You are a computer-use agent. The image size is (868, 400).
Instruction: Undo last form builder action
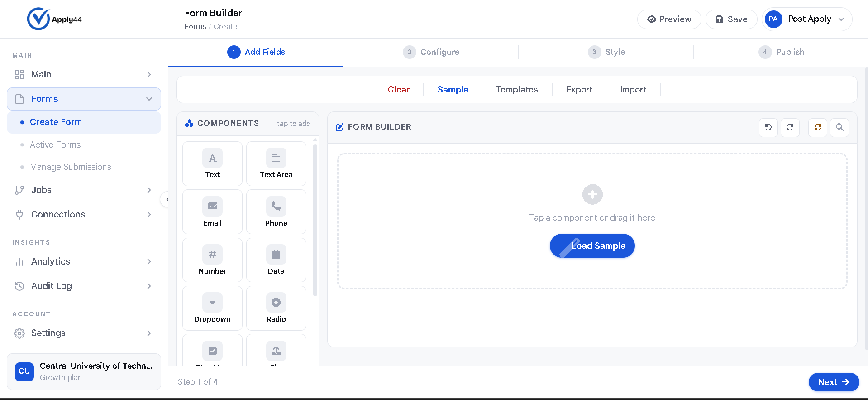click(x=768, y=127)
